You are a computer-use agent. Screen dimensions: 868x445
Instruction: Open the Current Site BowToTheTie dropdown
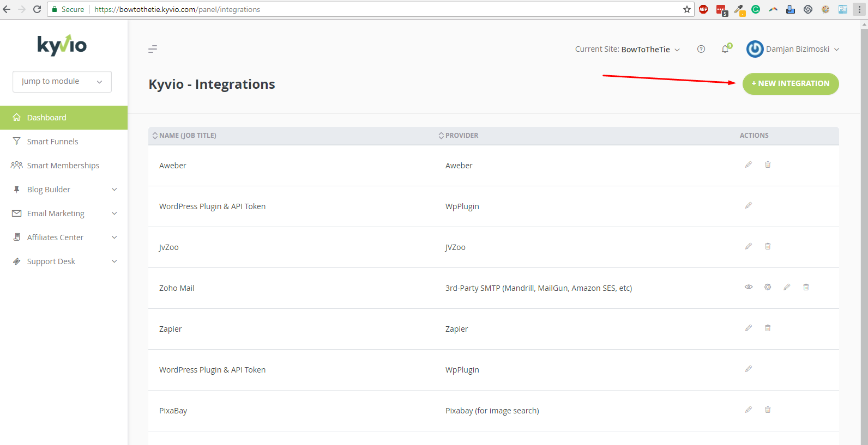(628, 49)
